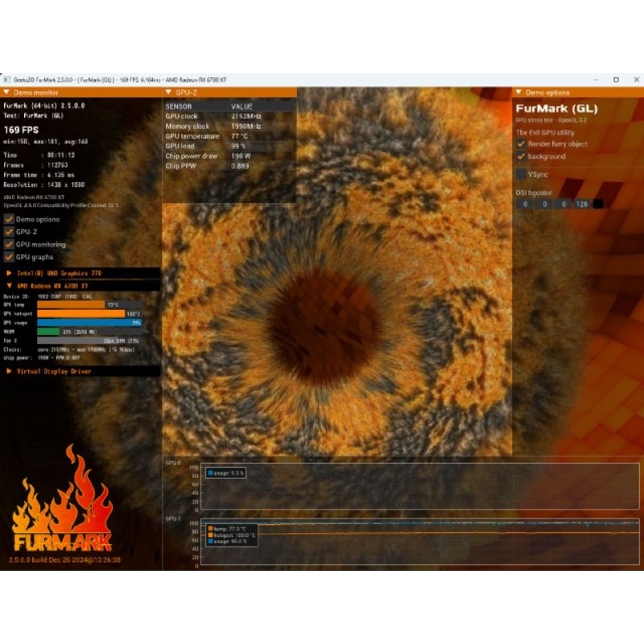Click the min, max, avg FPS line
644x644 pixels.
pyautogui.click(x=46, y=142)
